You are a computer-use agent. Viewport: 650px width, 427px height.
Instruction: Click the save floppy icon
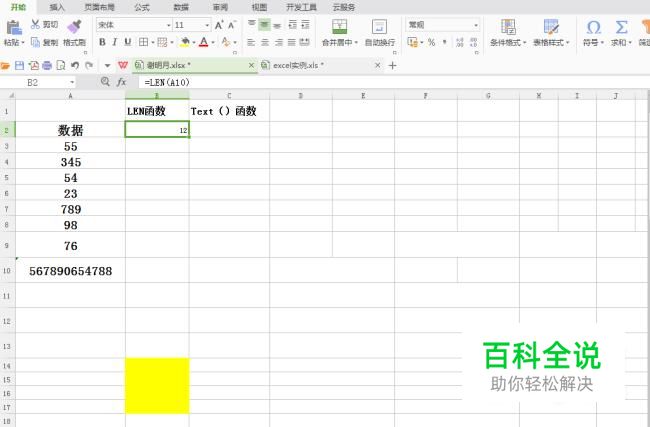[19, 66]
